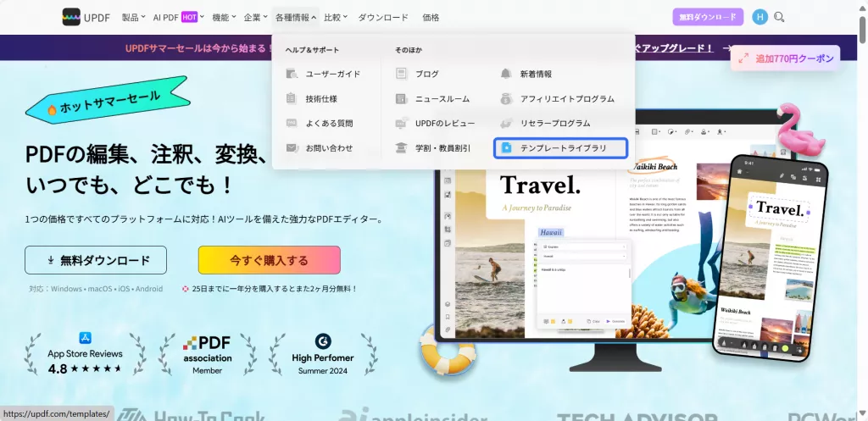
Task: Click the UPDFのレビュー icon
Action: pos(402,123)
